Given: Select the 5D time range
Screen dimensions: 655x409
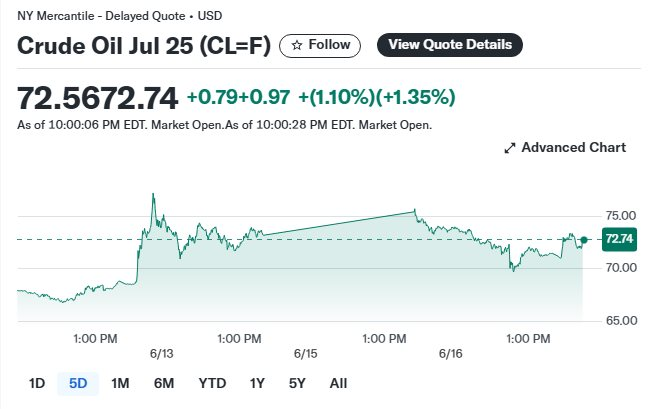Looking at the screenshot, I should point(78,383).
